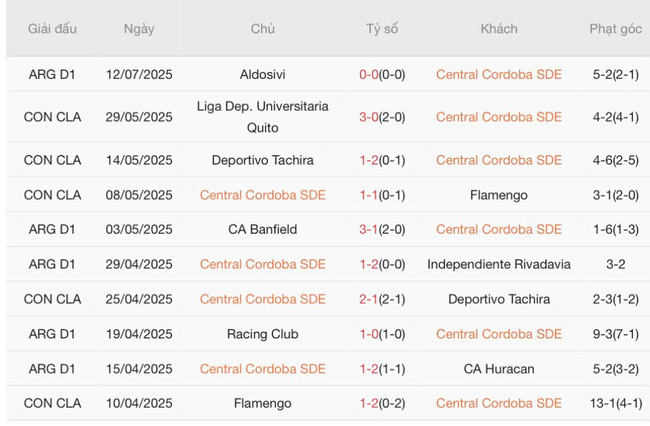This screenshot has height=426, width=650.
Task: Click the Phạt góc column header
Action: click(x=615, y=29)
